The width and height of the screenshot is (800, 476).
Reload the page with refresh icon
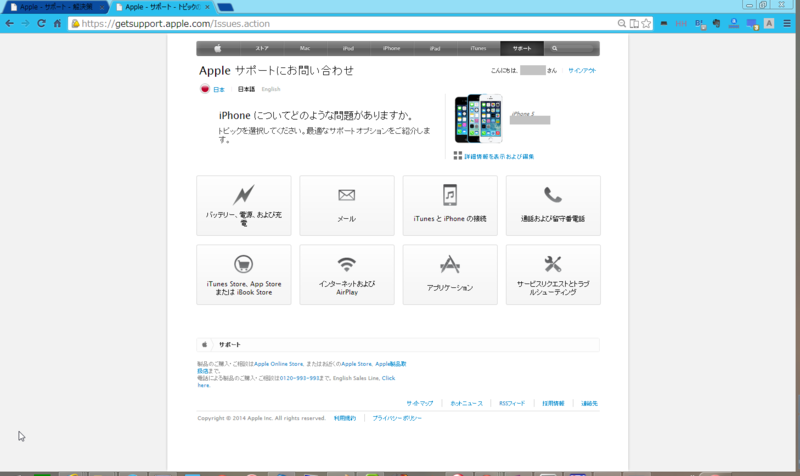(x=41, y=23)
